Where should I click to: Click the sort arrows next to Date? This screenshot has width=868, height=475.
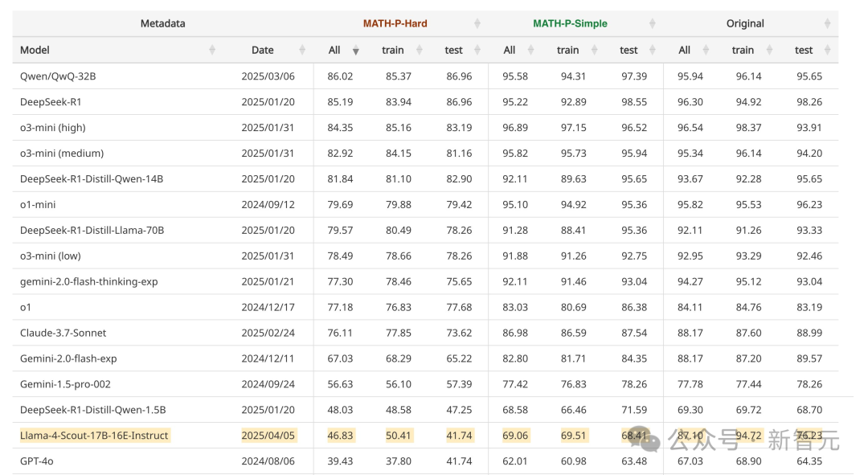tap(302, 50)
